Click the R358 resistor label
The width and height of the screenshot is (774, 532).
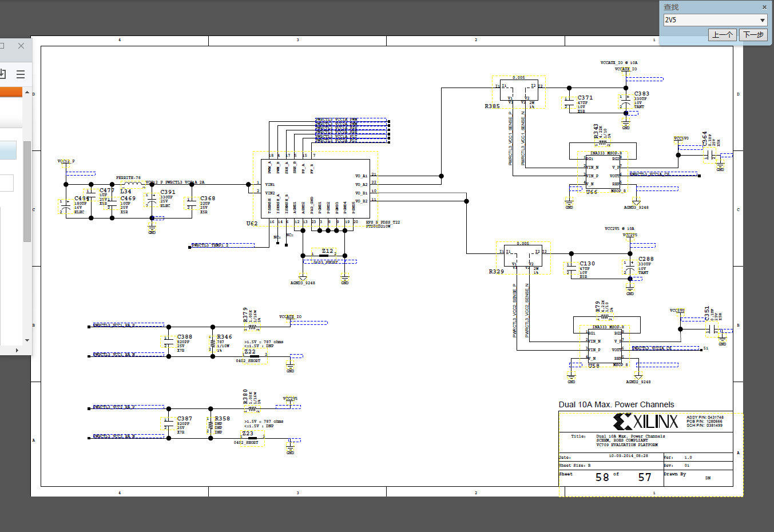(x=223, y=419)
